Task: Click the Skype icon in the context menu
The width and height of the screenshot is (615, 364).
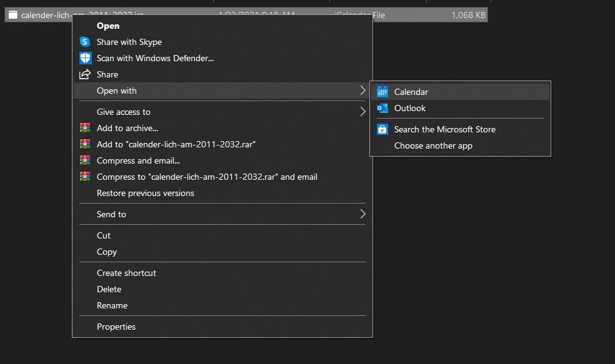Action: (85, 42)
